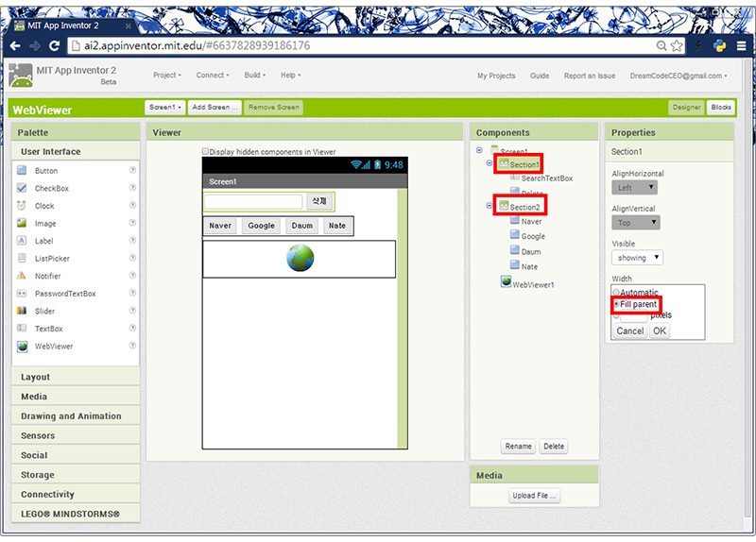Click the browser back arrow
Viewport: 756px width, 542px height.
pyautogui.click(x=15, y=45)
